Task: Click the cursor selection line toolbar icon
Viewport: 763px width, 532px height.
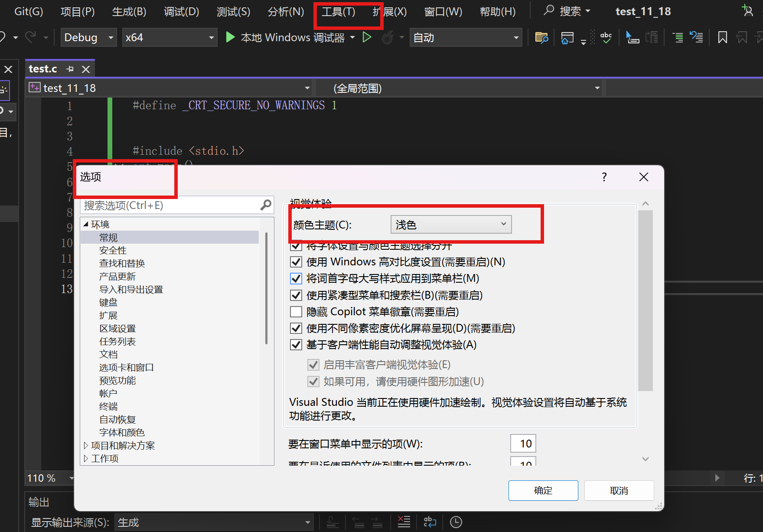Action: [633, 38]
